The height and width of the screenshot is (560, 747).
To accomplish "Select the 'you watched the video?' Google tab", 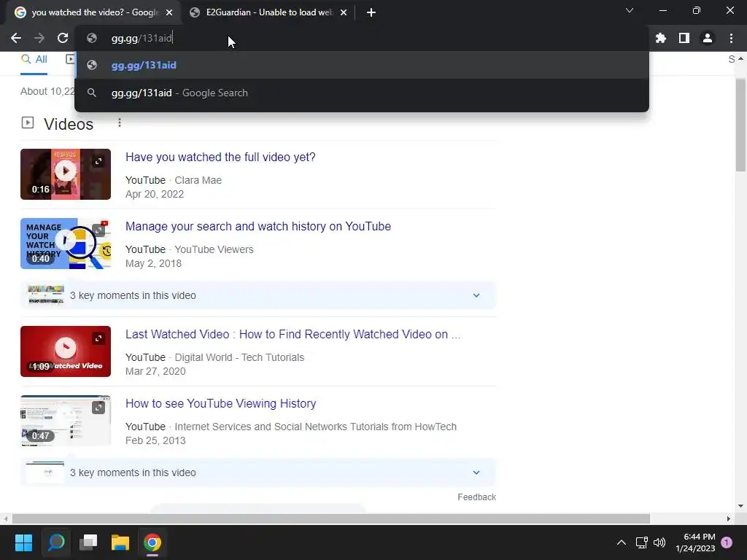I will [x=94, y=12].
